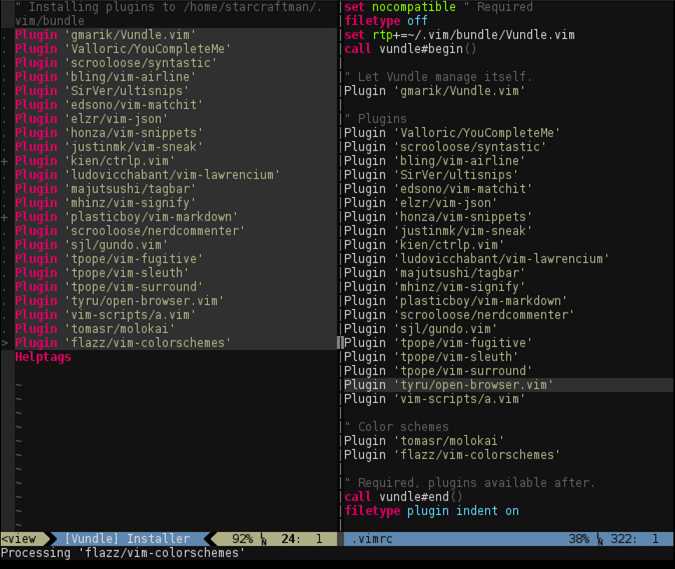The width and height of the screenshot is (675, 569).
Task: Select 'majutsushi/tagbar' in the installer list
Action: [105, 189]
